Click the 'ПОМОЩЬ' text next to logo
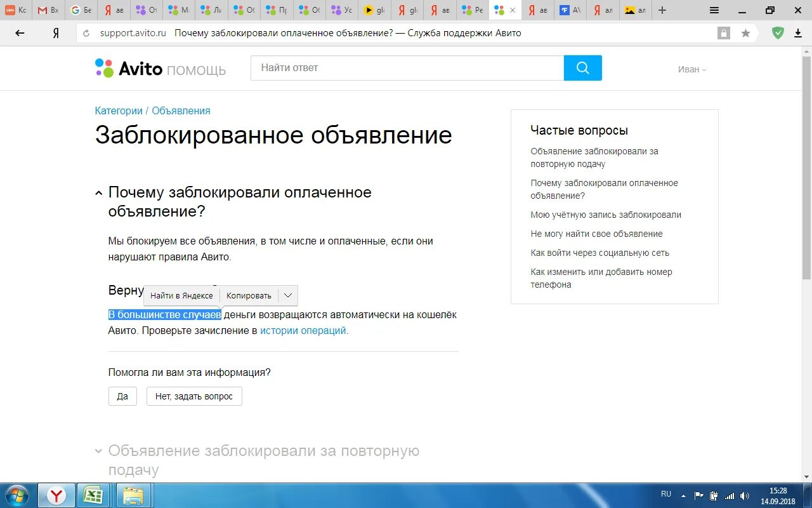Image resolution: width=812 pixels, height=508 pixels. (196, 70)
